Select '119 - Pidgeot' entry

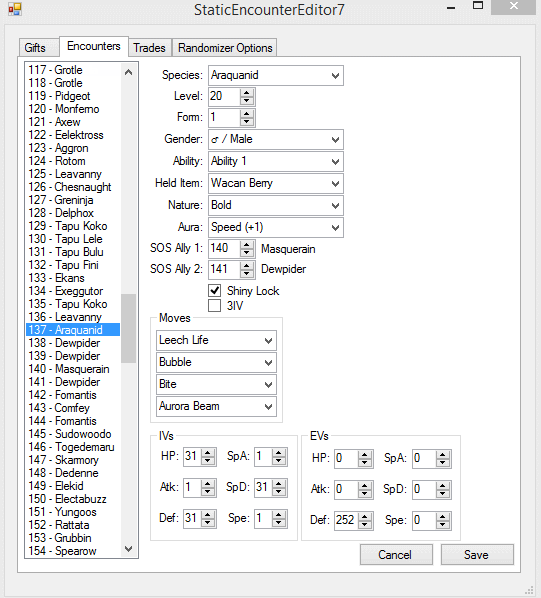tap(73, 96)
